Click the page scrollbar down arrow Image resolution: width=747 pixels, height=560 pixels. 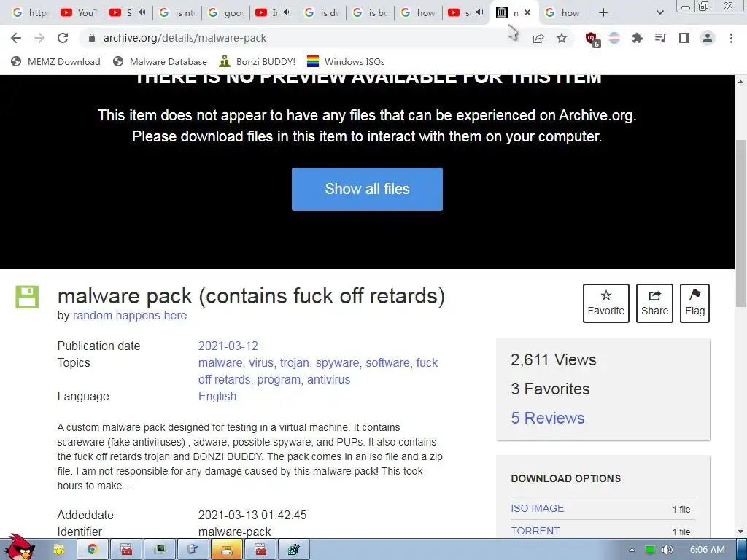[x=741, y=532]
